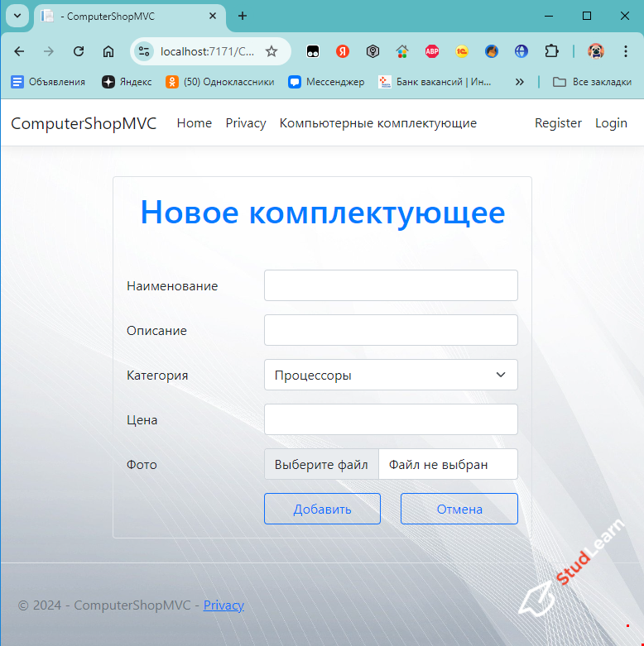Click the Добавить button
Image resolution: width=644 pixels, height=646 pixels.
322,509
